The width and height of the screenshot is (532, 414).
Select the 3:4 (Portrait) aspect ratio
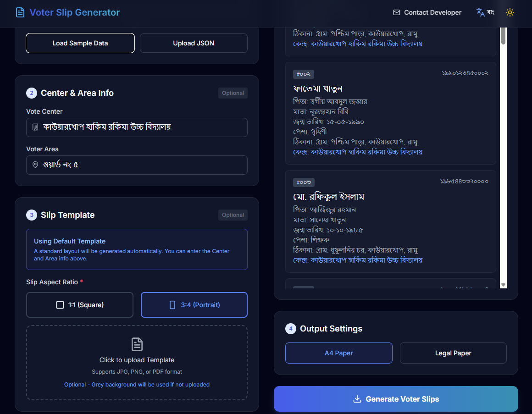tap(194, 305)
